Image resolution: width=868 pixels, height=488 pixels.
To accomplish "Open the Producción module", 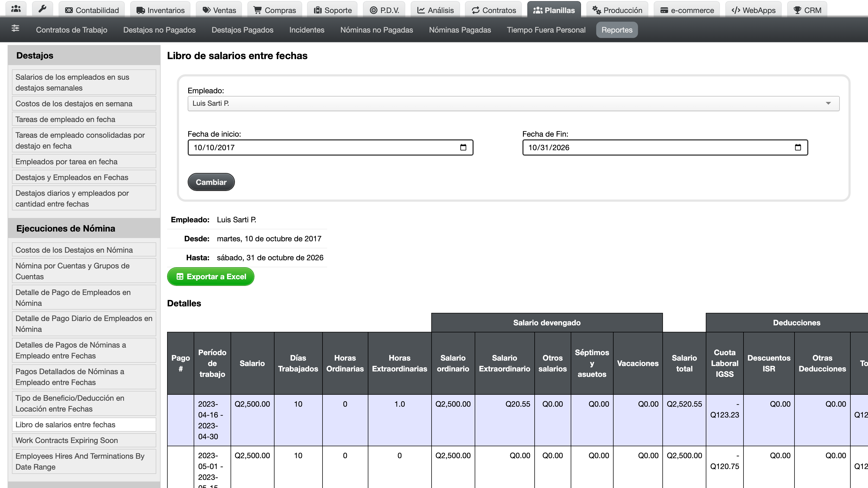I will pos(617,10).
